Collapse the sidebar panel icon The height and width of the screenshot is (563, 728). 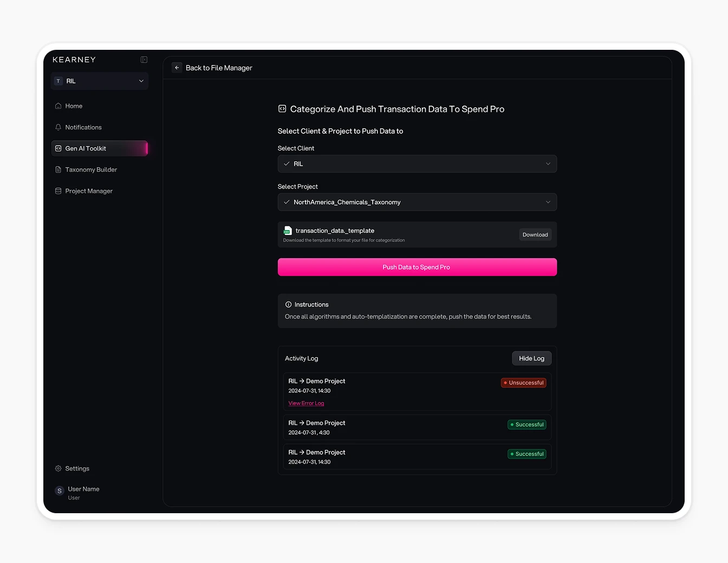click(144, 60)
